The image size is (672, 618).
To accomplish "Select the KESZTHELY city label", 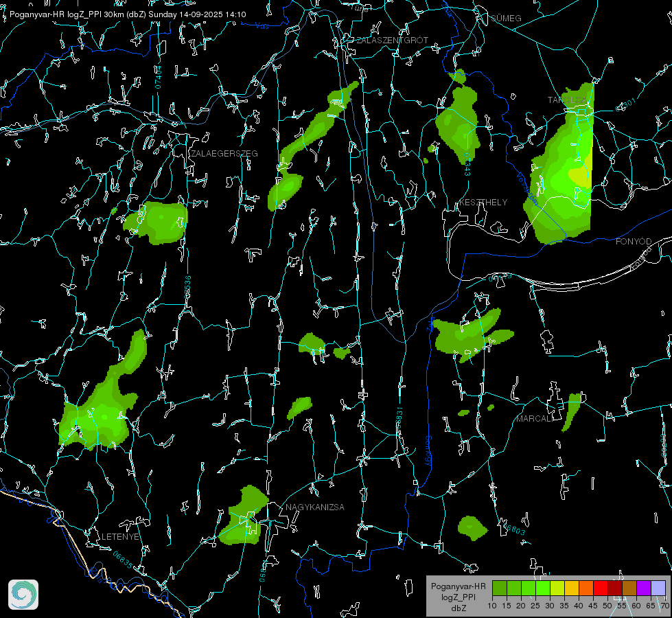I will (483, 202).
